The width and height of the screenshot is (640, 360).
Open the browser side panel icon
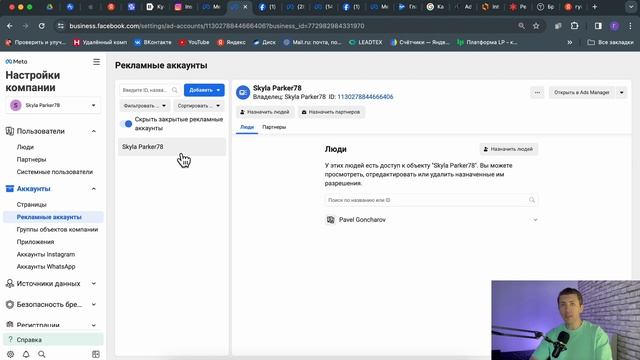click(x=598, y=26)
